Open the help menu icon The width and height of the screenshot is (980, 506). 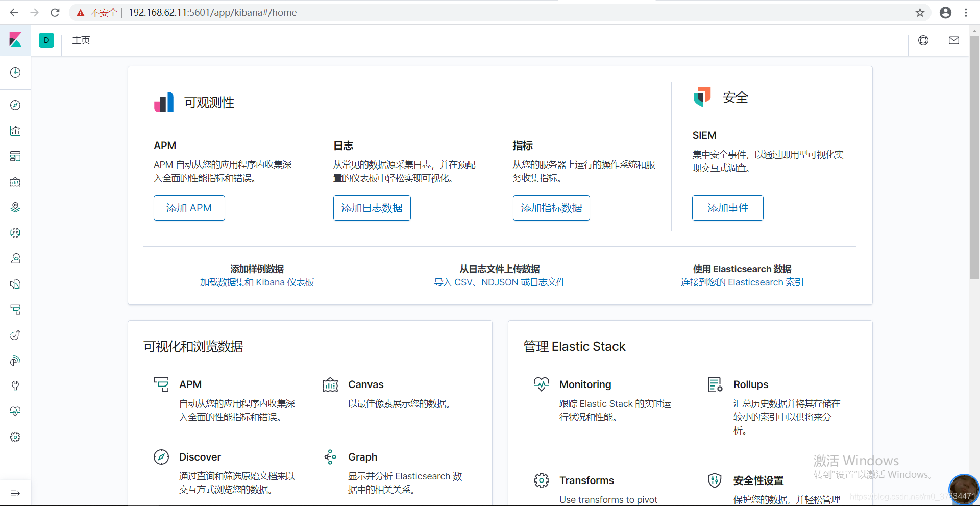923,40
